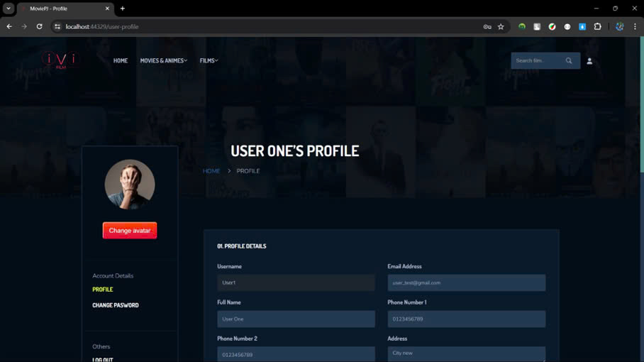The image size is (644, 362).
Task: Open the gray square extension icon
Action: (x=537, y=27)
